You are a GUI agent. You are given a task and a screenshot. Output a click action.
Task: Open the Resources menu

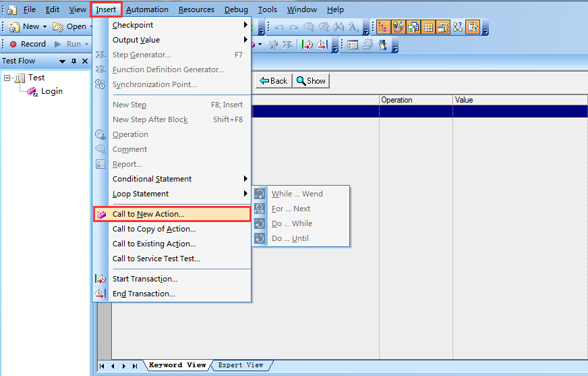coord(196,9)
